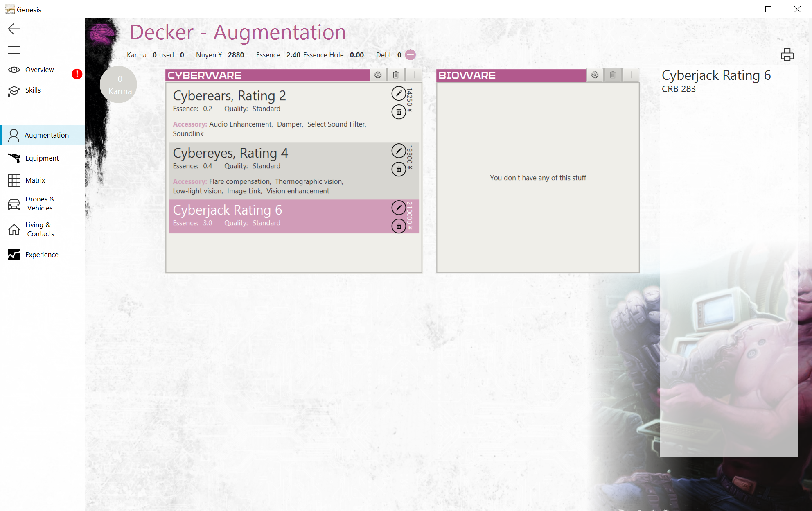812x511 pixels.
Task: Open the Experience section
Action: point(42,255)
